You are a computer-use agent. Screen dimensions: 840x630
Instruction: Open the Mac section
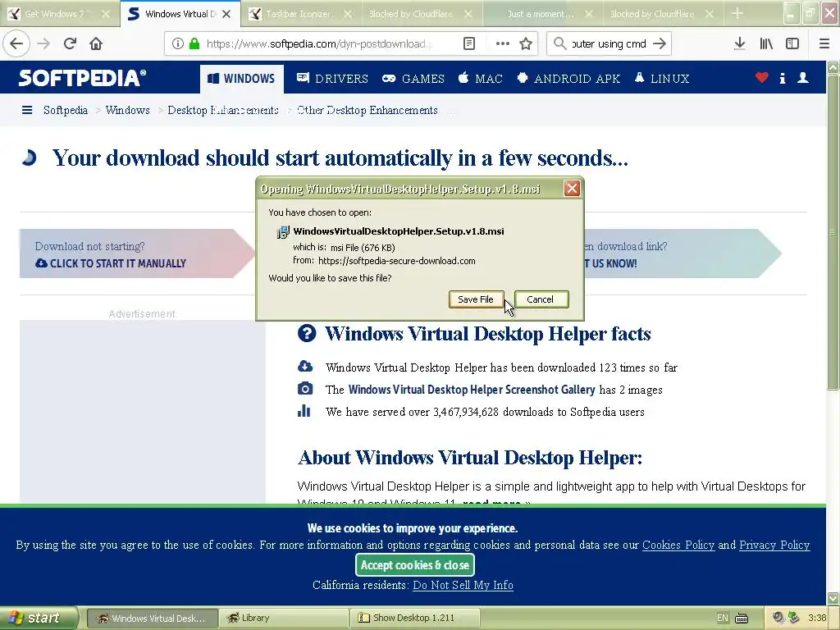tap(481, 79)
